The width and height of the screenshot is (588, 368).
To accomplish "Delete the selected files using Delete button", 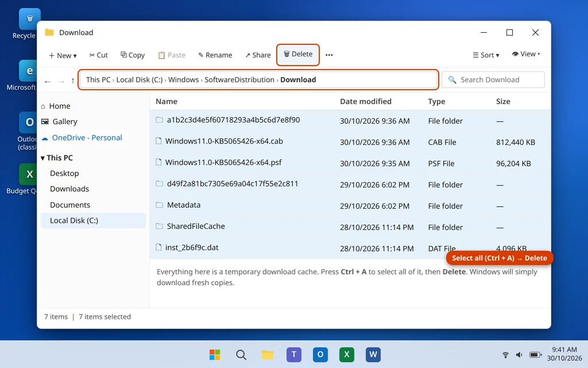I will click(298, 54).
